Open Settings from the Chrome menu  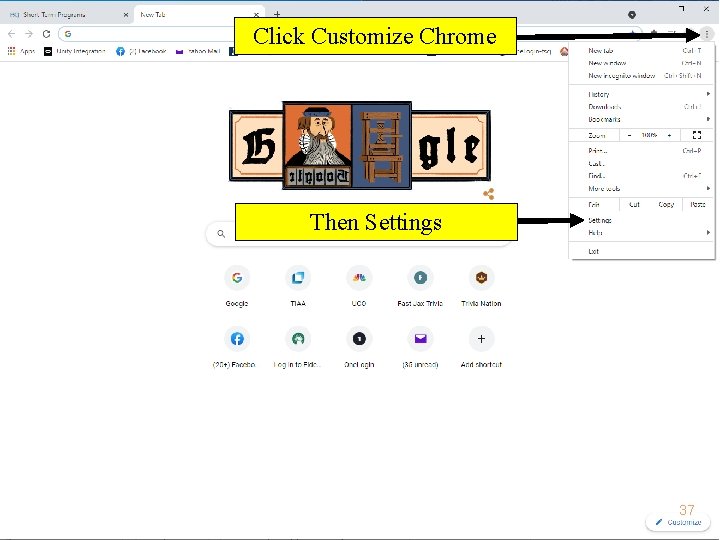(x=642, y=220)
